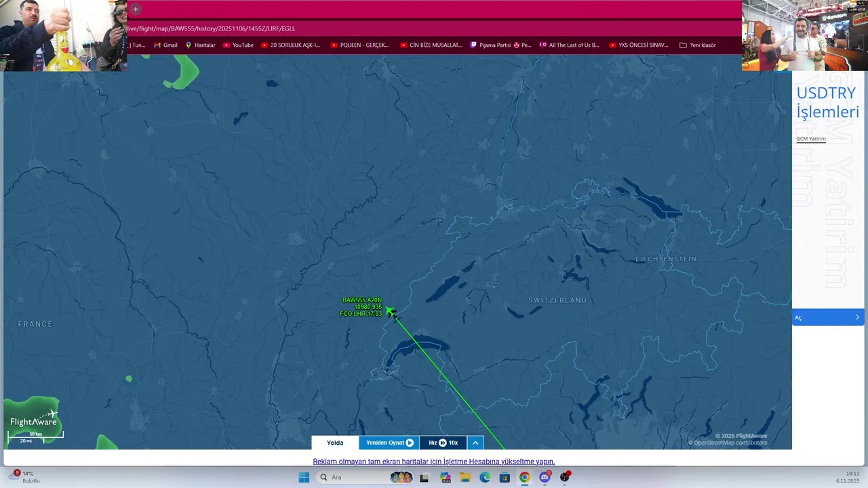
Task: Open Discord from the taskbar
Action: pos(545,477)
